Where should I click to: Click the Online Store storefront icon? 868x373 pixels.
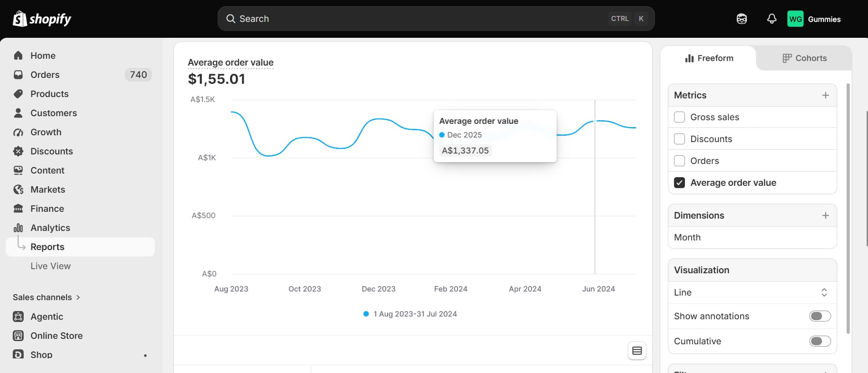pos(18,336)
